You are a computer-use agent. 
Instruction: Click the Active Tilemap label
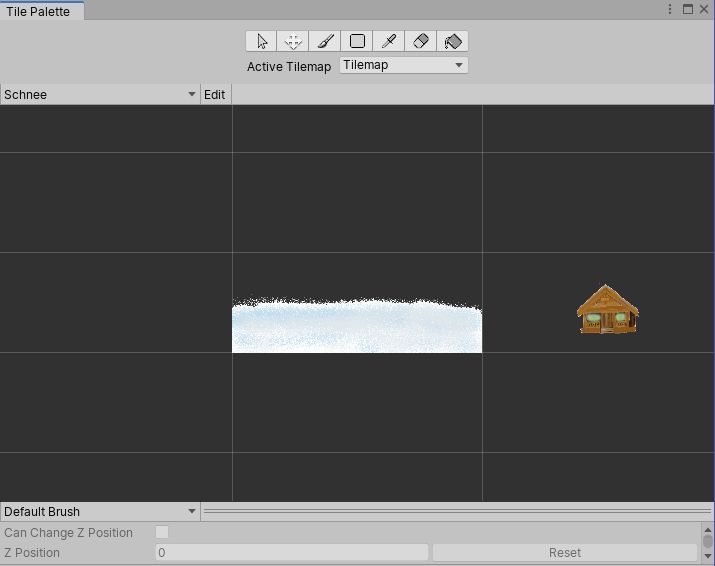[289, 67]
